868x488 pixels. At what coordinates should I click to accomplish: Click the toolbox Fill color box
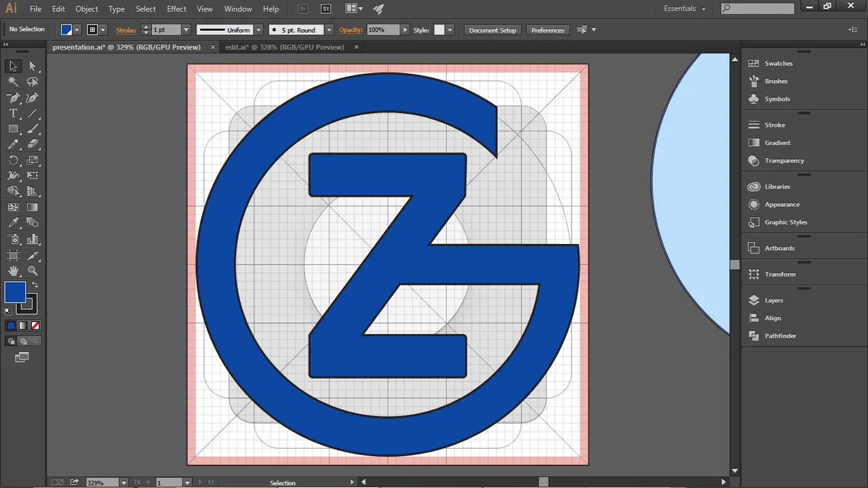[15, 293]
